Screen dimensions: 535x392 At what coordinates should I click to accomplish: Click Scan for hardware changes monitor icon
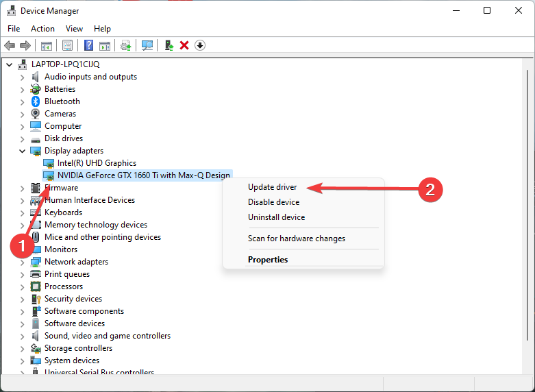click(147, 45)
